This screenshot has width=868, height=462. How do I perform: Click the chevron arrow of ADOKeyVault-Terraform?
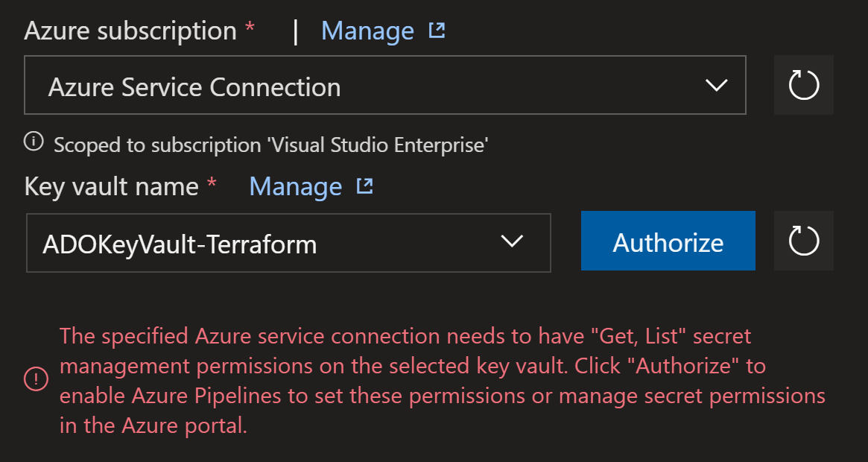point(511,241)
